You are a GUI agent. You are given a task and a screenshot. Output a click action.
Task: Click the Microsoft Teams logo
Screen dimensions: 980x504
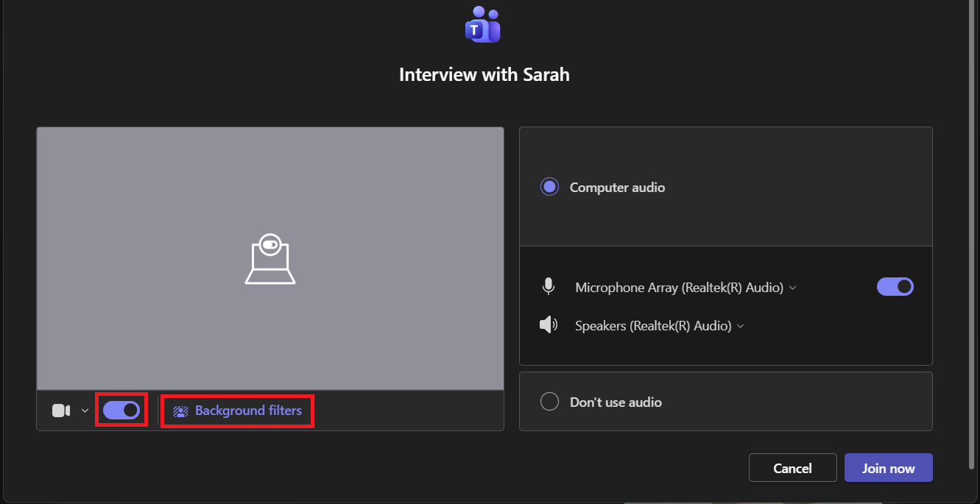pyautogui.click(x=483, y=24)
